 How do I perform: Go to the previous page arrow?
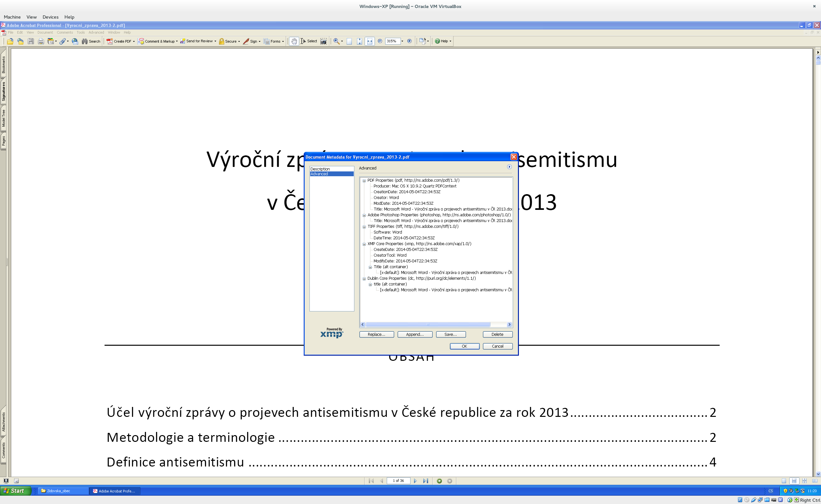pyautogui.click(x=382, y=481)
